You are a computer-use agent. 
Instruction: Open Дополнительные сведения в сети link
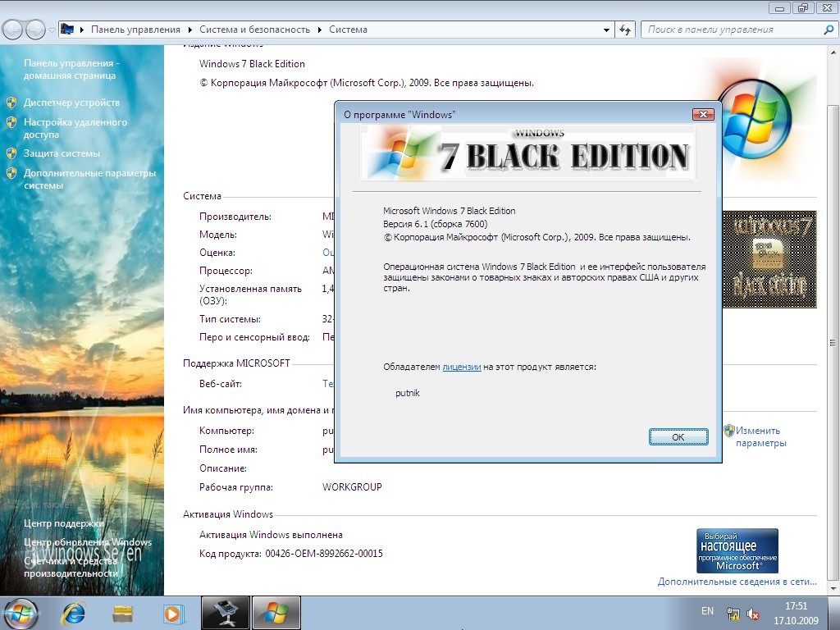click(x=737, y=582)
